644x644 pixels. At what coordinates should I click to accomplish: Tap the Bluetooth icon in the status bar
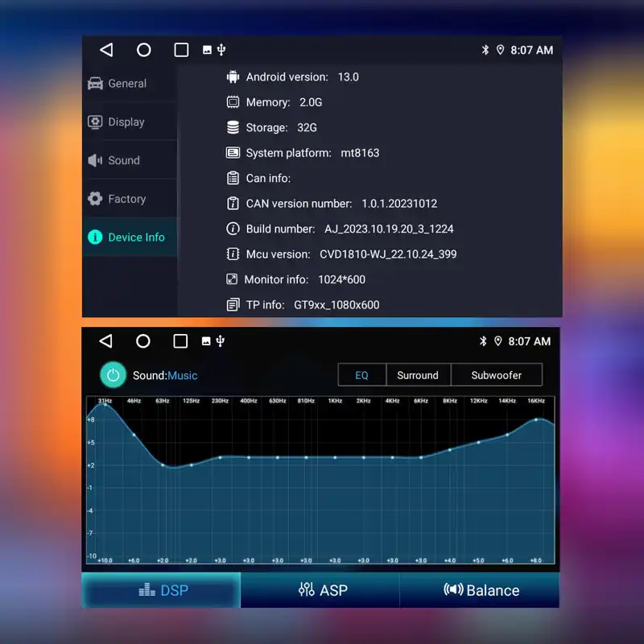coord(485,49)
